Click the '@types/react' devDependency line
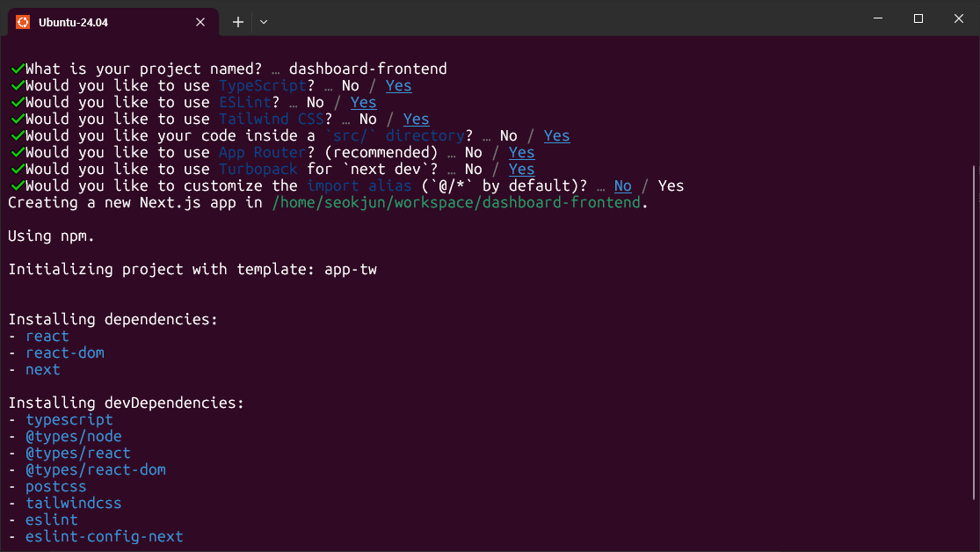Screen dimensions: 980x552 tap(78, 454)
